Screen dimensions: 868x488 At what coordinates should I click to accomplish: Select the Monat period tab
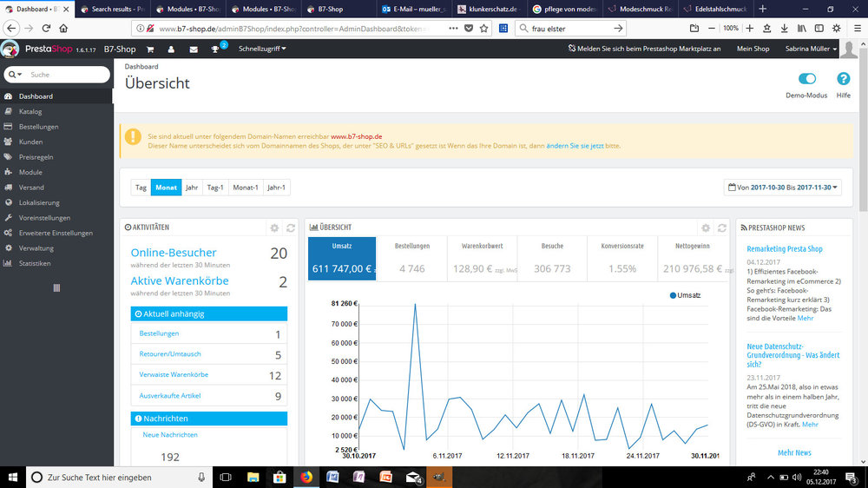(166, 188)
